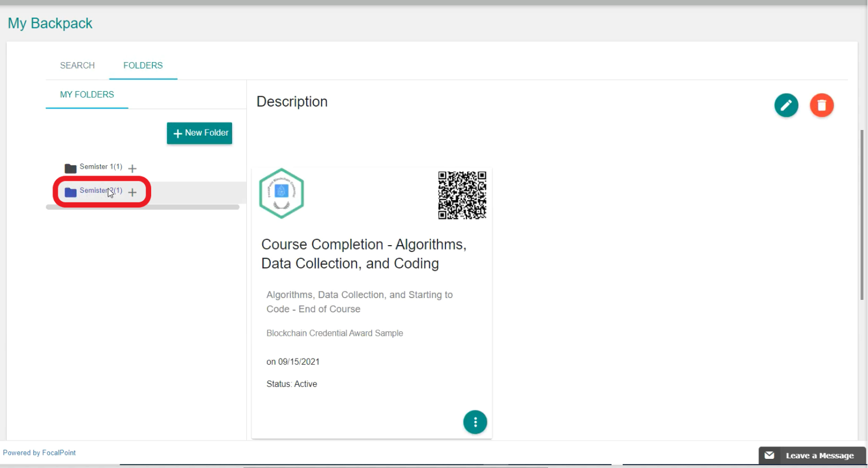Click the blue Semister 2 folder icon
The width and height of the screenshot is (868, 468).
coord(71,192)
